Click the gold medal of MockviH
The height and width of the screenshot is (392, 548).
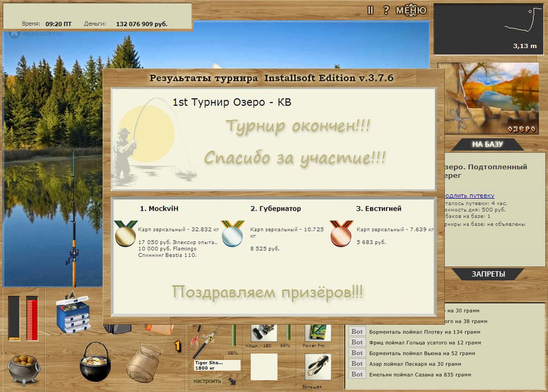[x=126, y=233]
